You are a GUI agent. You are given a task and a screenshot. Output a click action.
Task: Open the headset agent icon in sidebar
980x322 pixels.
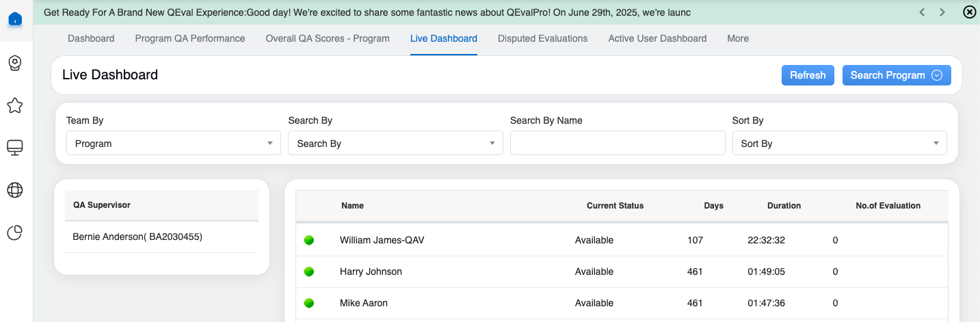tap(15, 63)
